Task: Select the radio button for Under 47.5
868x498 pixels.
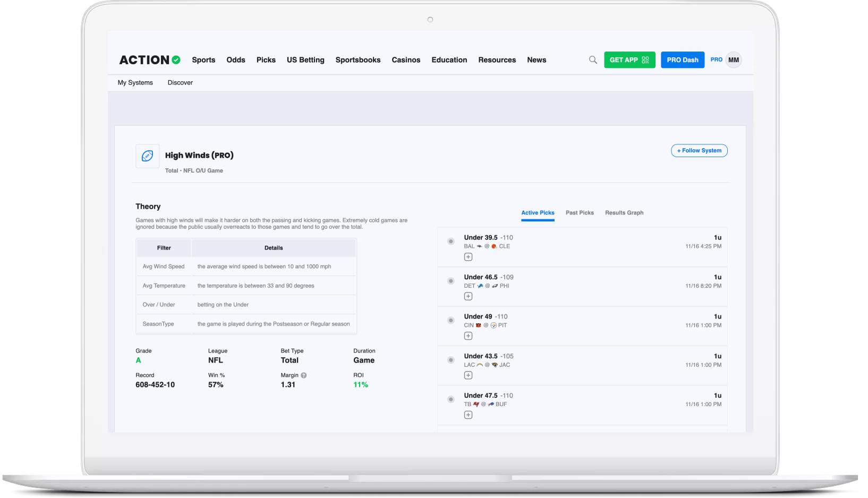Action: (x=450, y=399)
